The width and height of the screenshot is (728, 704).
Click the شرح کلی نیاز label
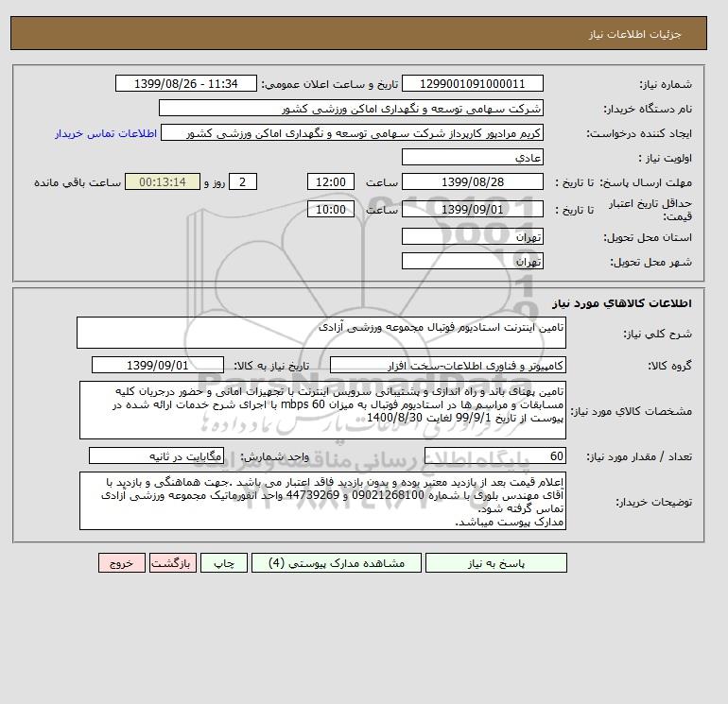pos(657,335)
